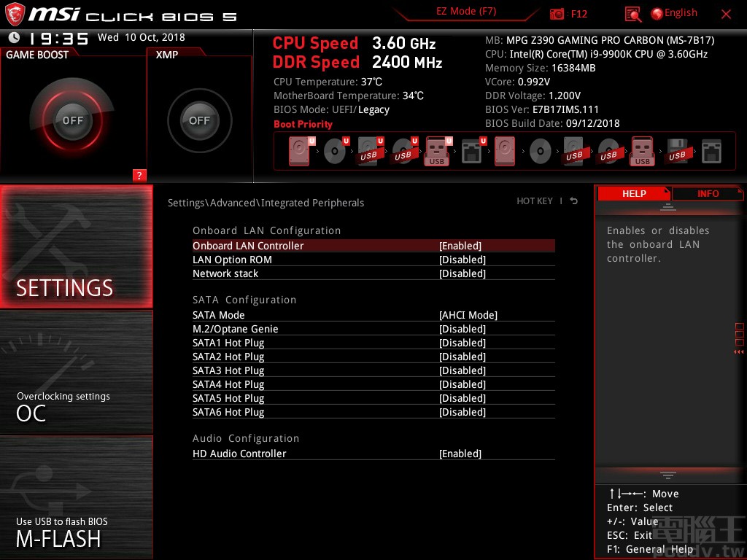Select the UEFI CD/DVD boot device icon
Screen dimensions: 747x560
coord(336,151)
